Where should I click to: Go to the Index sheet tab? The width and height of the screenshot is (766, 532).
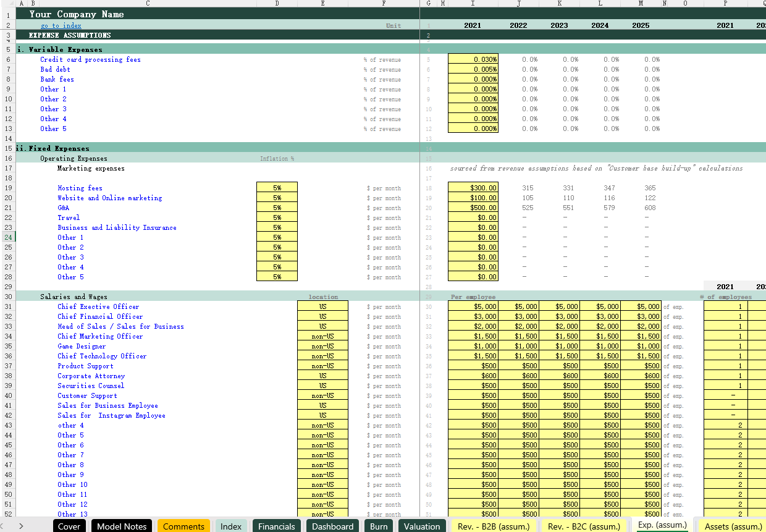click(231, 526)
